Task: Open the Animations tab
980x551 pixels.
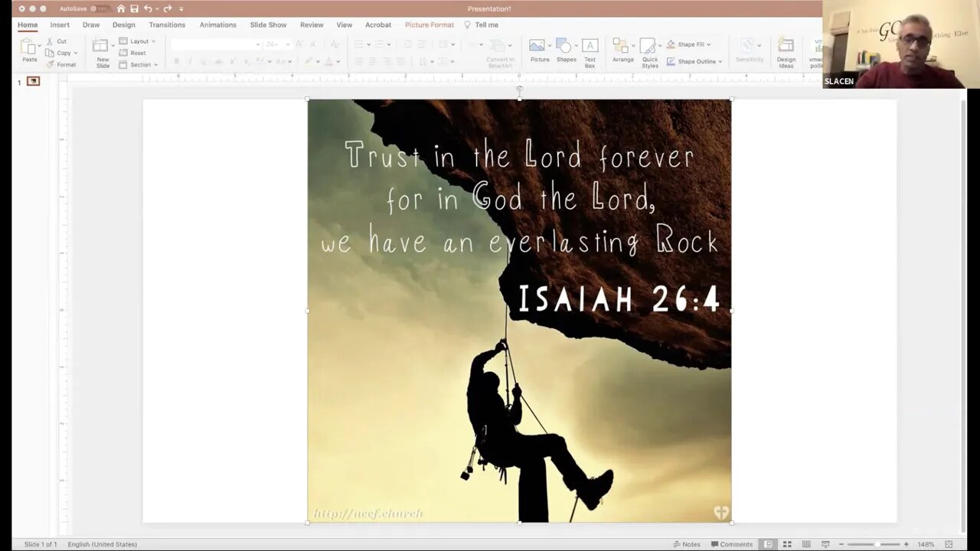Action: point(218,24)
